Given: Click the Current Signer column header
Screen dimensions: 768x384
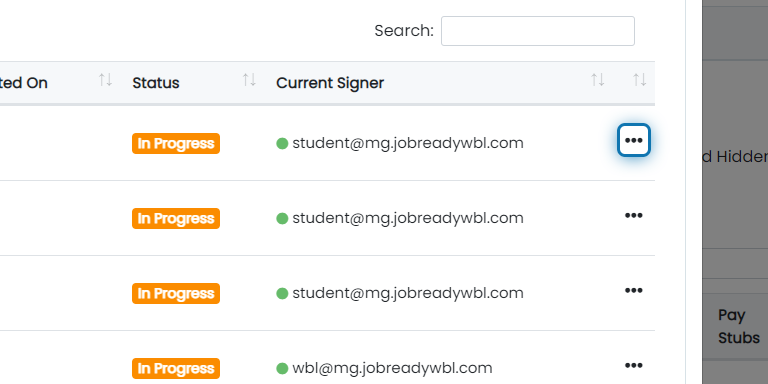Looking at the screenshot, I should tap(330, 83).
